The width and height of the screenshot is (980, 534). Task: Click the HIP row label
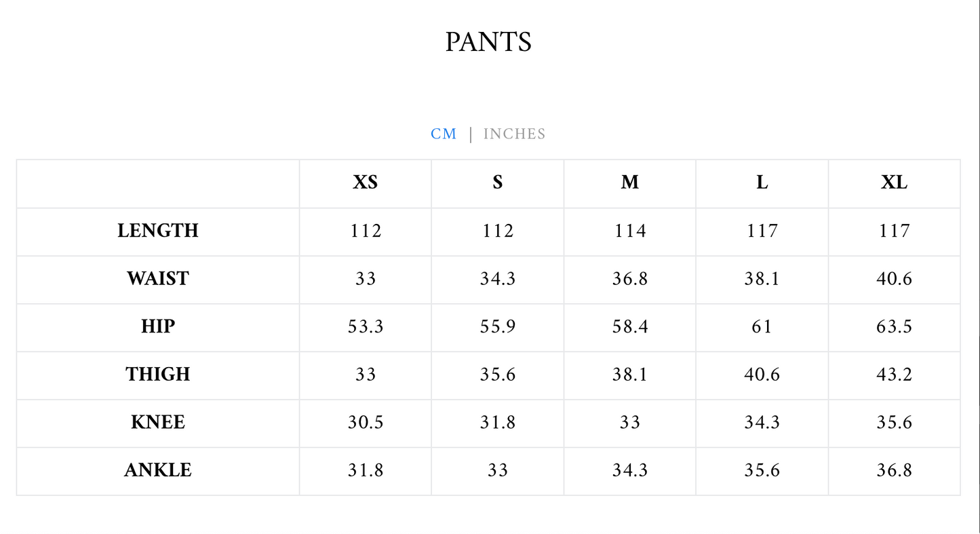[x=158, y=327]
